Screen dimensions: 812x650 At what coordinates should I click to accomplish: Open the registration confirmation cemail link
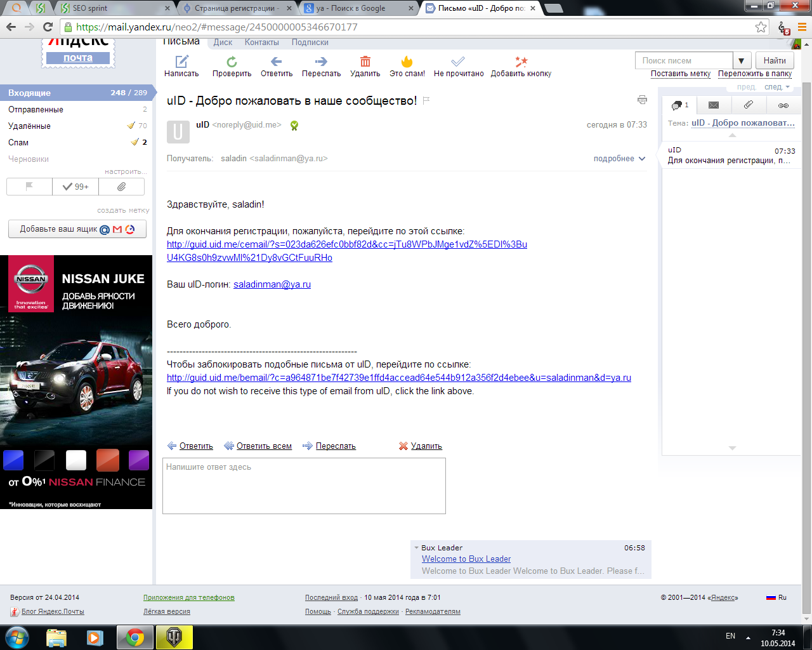pos(347,251)
